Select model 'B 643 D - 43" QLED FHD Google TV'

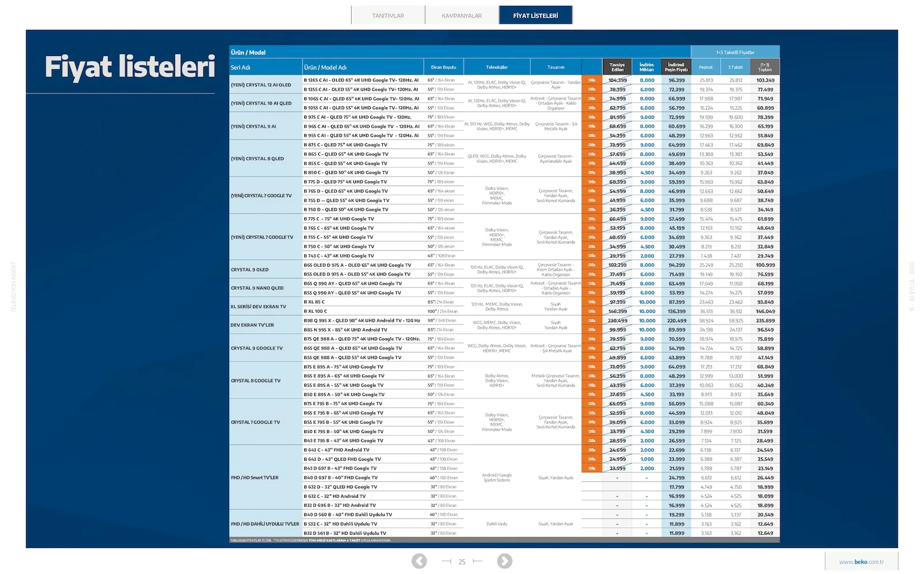342,459
